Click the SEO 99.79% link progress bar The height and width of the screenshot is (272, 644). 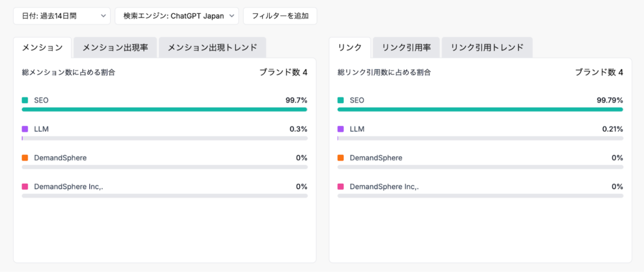[x=480, y=110]
